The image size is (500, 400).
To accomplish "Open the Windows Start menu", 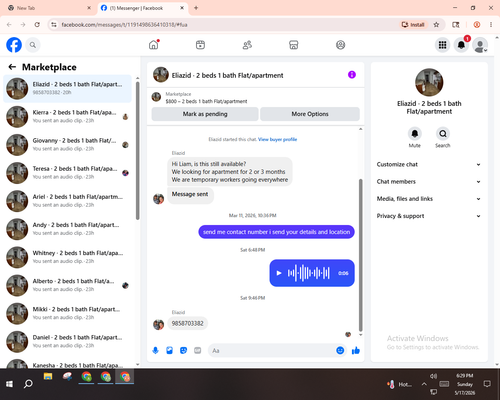I will (9, 384).
